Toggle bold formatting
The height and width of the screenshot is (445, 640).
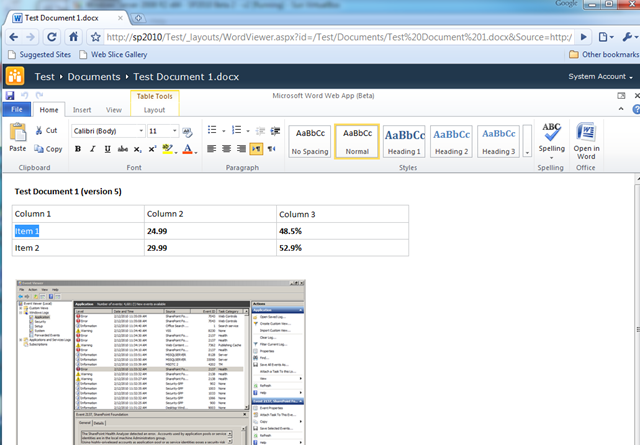tap(78, 149)
